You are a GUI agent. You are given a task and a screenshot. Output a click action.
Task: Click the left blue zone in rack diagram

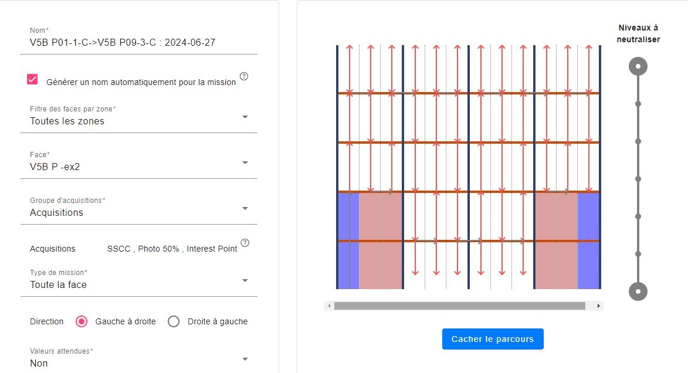pyautogui.click(x=348, y=240)
